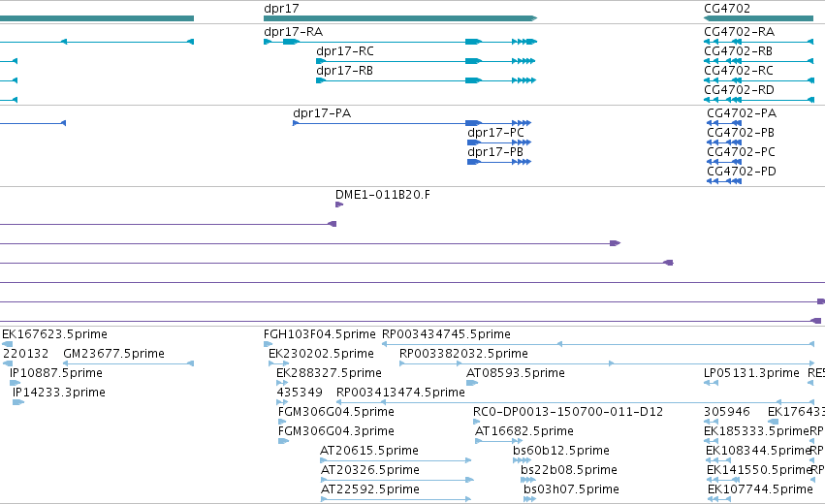Viewport: 825px width, 504px height.
Task: Click the FGM306G04.5prime EST
Action: 282,422
